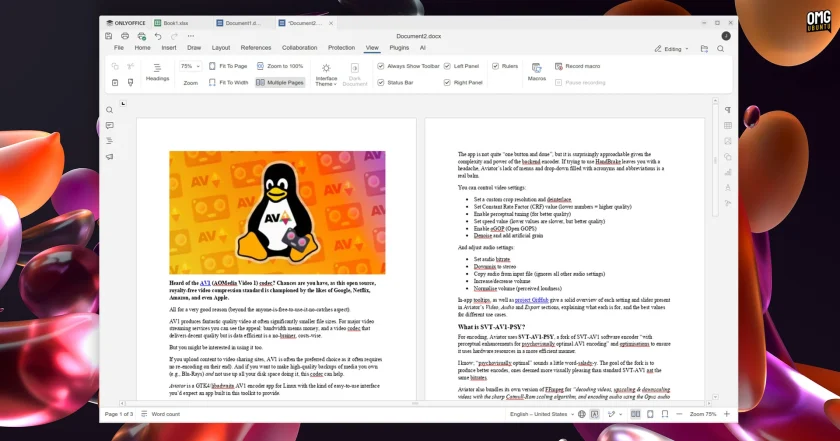Open the three-dots more options menu
Image resolution: width=840 pixels, height=441 pixels.
pyautogui.click(x=191, y=36)
